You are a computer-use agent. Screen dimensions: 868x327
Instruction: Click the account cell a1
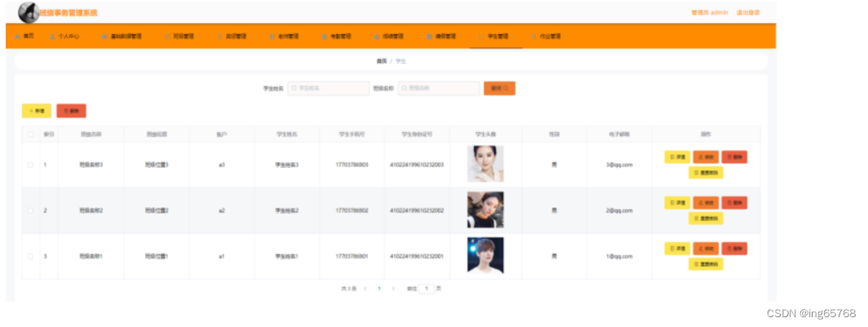click(222, 256)
